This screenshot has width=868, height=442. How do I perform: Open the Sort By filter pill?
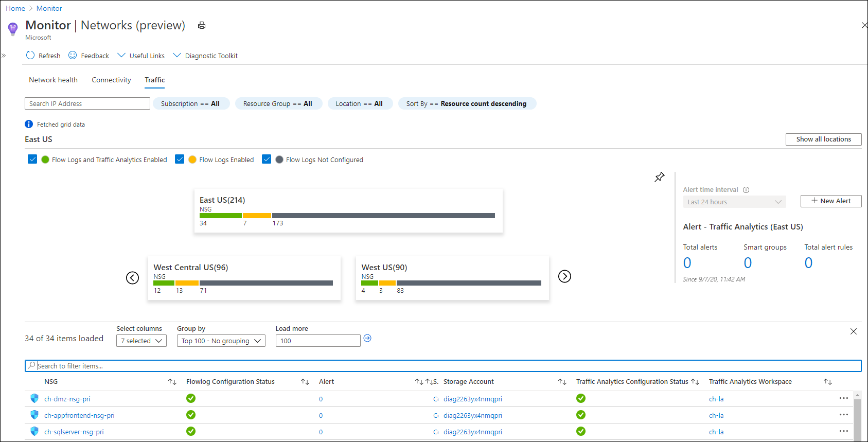click(x=467, y=103)
